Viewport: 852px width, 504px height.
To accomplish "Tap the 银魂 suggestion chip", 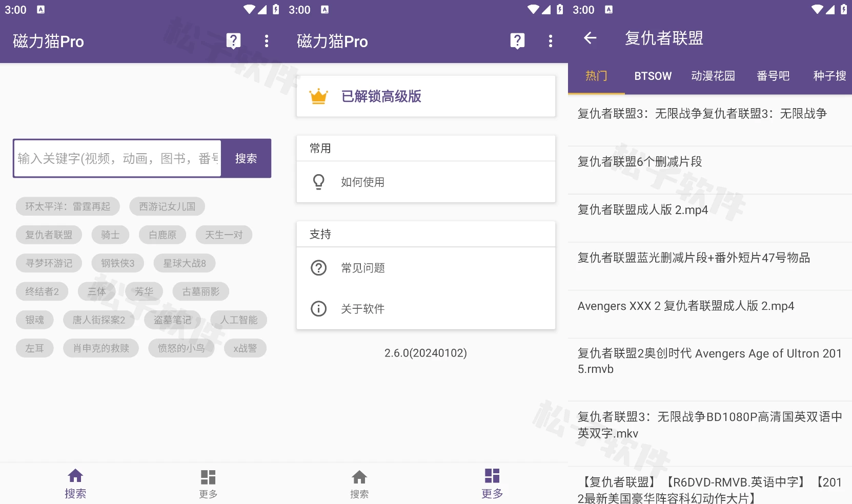I will pos(35,320).
